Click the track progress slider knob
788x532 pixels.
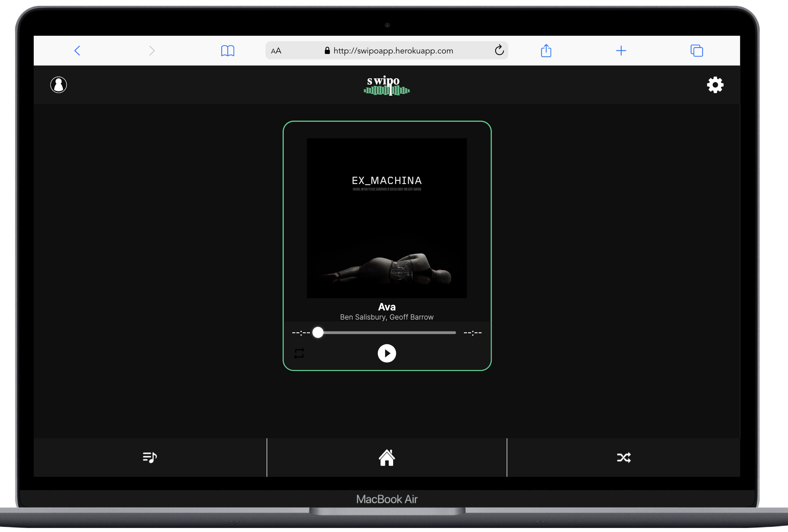318,333
